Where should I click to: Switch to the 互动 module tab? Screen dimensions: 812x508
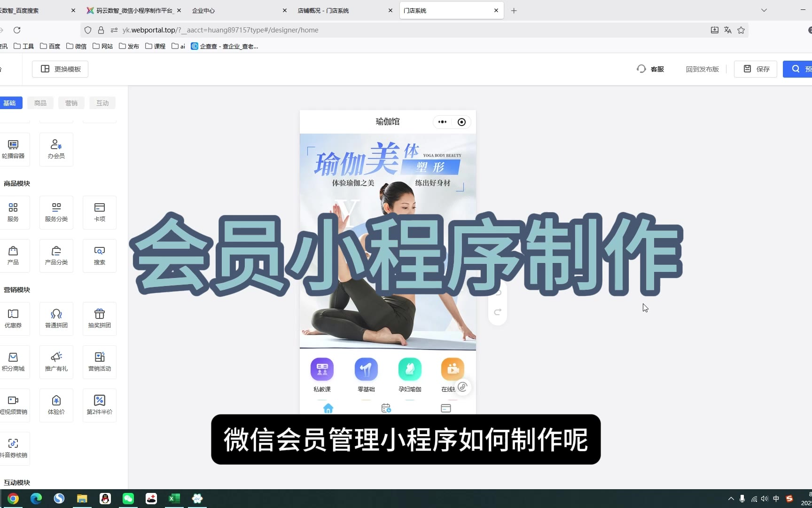tap(102, 103)
